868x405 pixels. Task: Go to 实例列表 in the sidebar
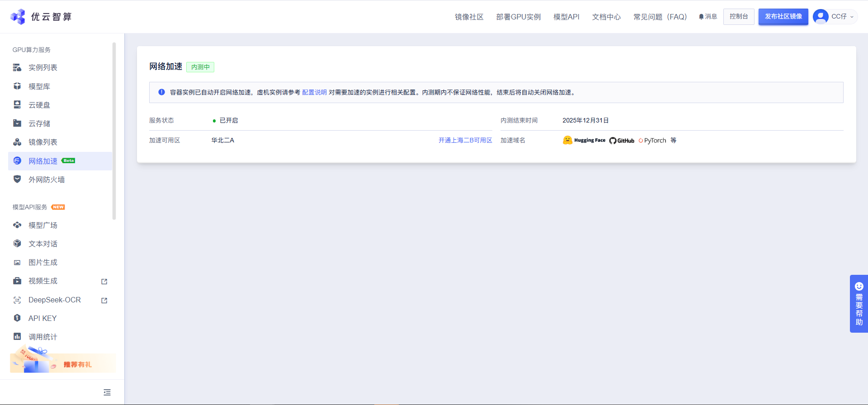coord(43,67)
